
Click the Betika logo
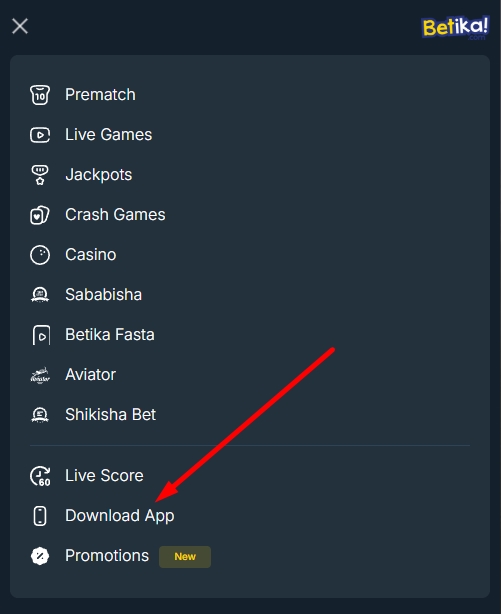456,27
